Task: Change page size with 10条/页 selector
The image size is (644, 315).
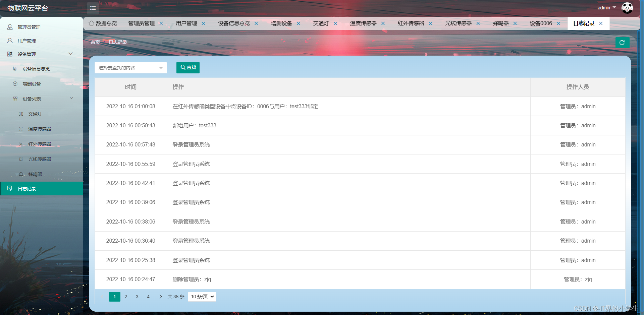Action: point(202,297)
